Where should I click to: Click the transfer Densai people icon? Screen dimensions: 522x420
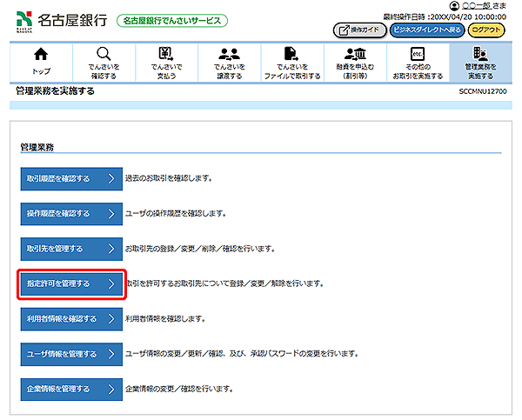230,54
